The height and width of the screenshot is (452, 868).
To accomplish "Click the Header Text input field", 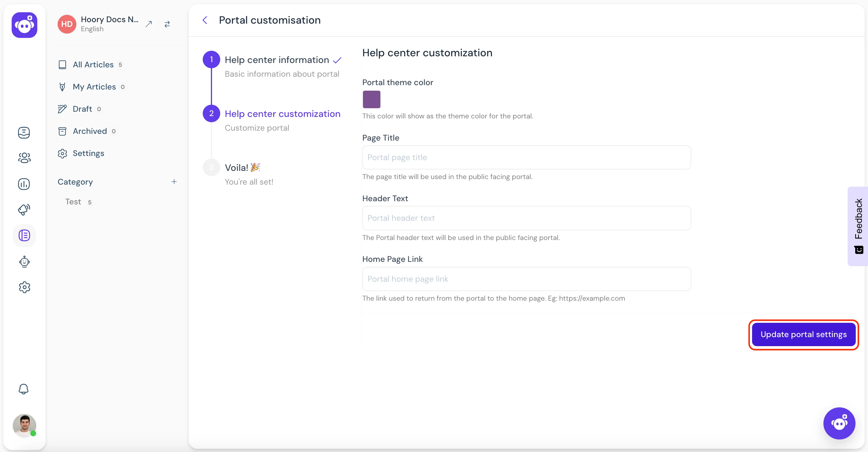I will 526,217.
